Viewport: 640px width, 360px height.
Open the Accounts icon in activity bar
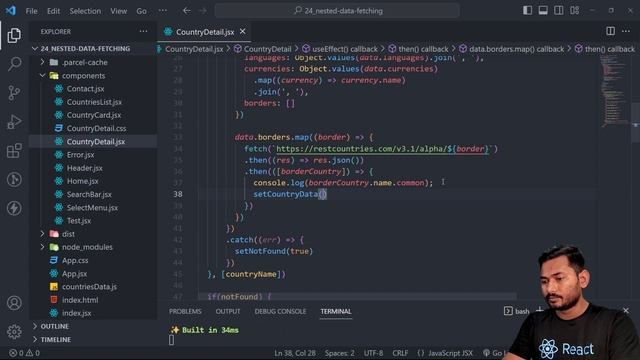[x=14, y=303]
